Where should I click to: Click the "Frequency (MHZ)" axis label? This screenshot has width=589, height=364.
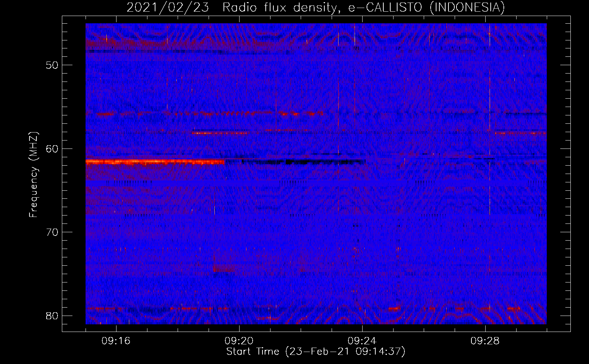click(x=33, y=175)
